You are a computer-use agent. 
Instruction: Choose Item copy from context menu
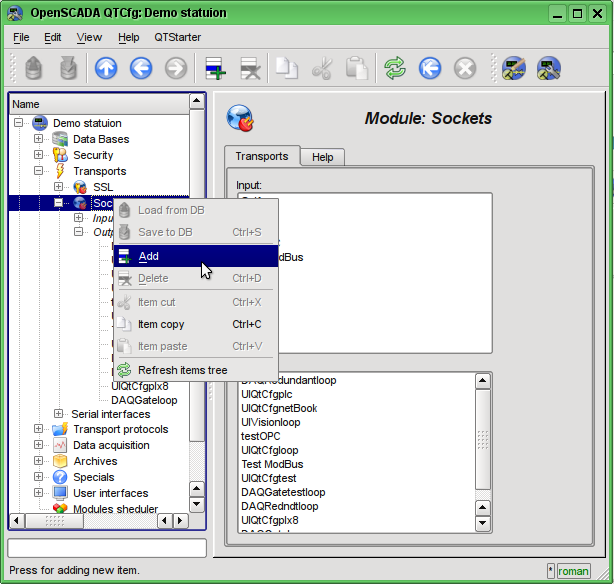pyautogui.click(x=160, y=324)
